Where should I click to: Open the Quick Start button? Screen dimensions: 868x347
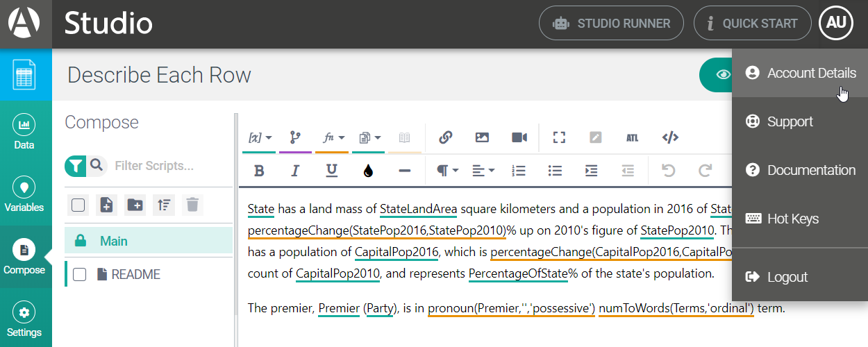coord(752,24)
